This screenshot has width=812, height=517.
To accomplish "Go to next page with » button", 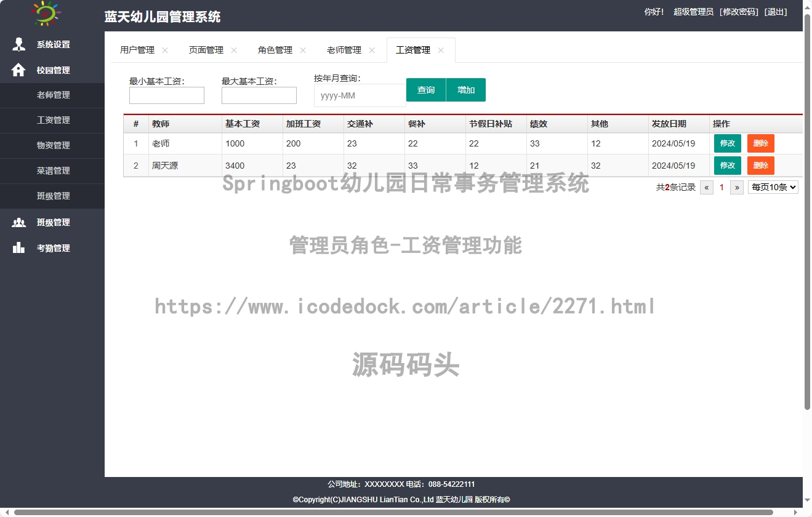I will coord(737,187).
